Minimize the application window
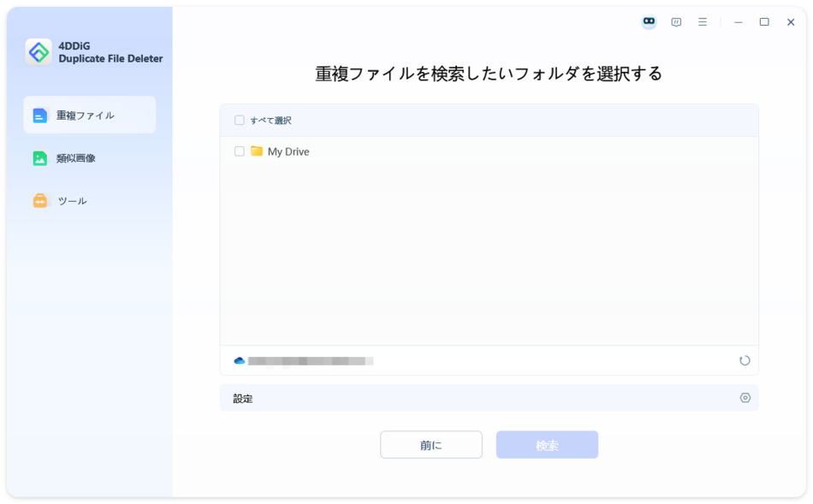813x504 pixels. [x=739, y=21]
